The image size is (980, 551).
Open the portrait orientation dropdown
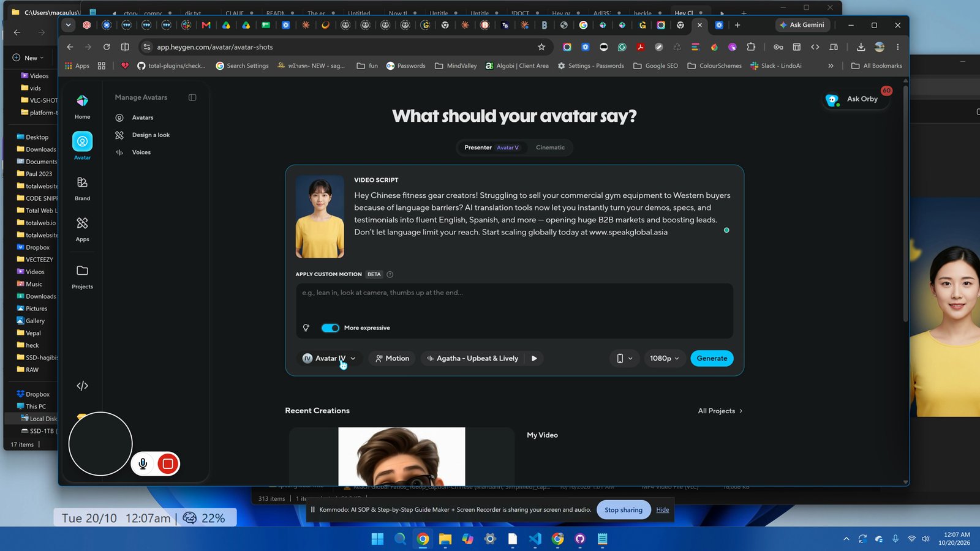pyautogui.click(x=624, y=359)
